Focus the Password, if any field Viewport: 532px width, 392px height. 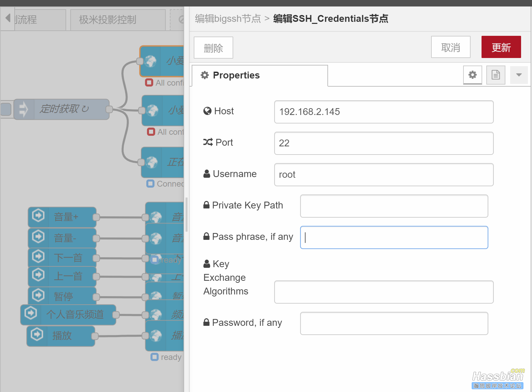(x=394, y=323)
